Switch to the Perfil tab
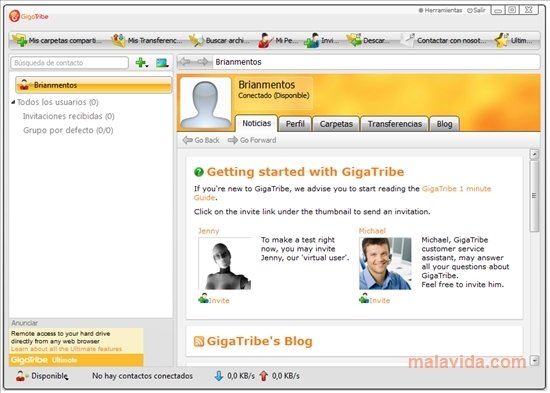Image resolution: width=550 pixels, height=393 pixels. [295, 124]
